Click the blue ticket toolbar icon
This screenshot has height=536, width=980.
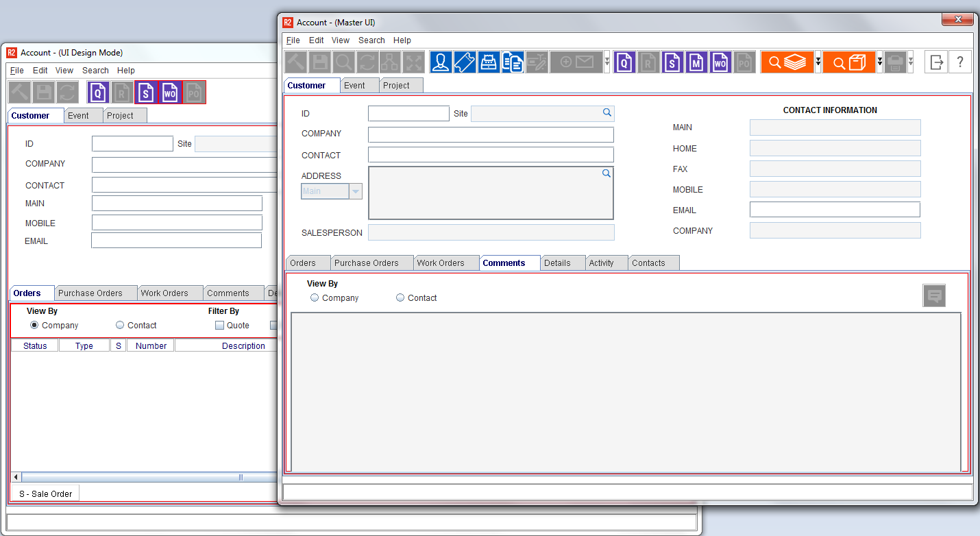(x=465, y=62)
